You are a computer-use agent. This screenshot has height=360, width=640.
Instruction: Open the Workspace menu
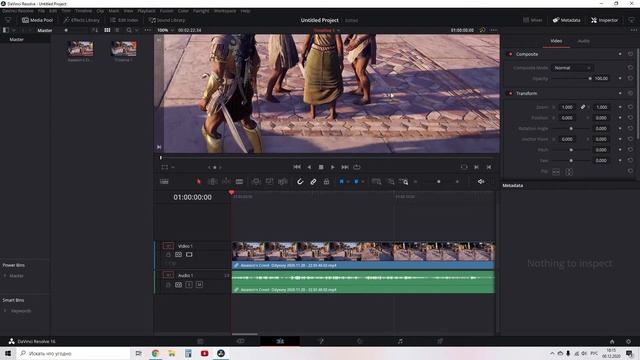225,11
